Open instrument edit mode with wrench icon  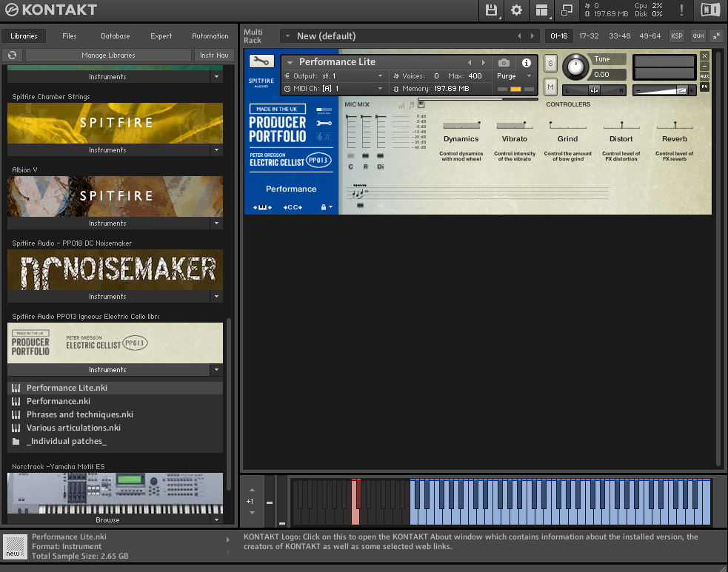[261, 61]
